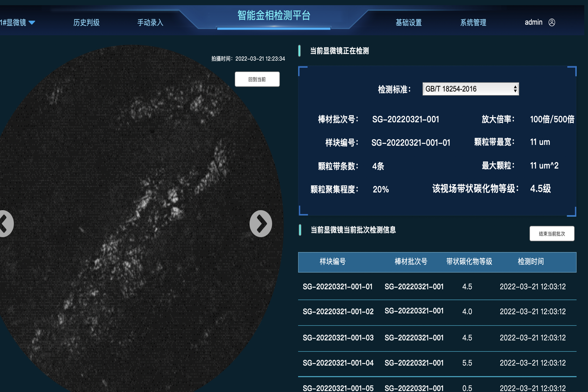Click the 结束当前批次 button
Screen dimensions: 588x392
(x=552, y=234)
